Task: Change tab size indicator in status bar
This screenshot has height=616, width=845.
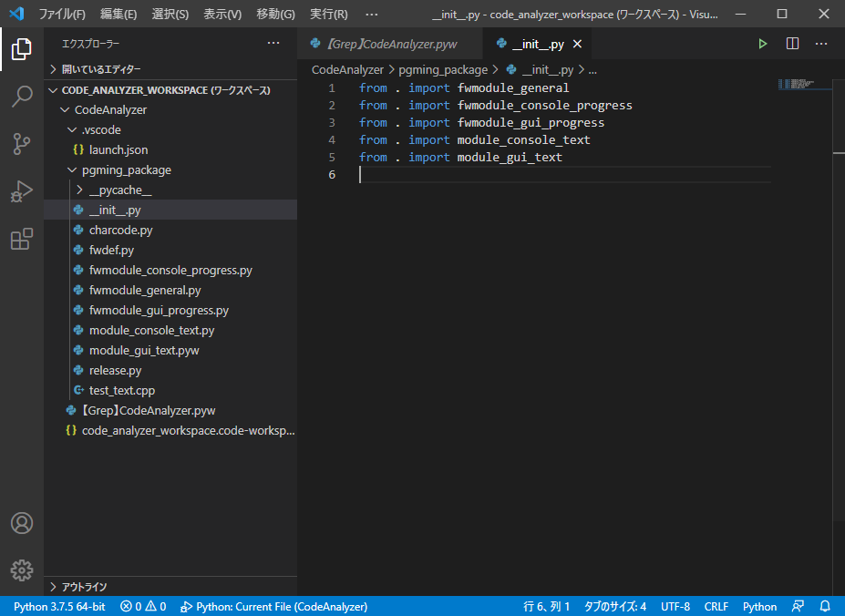Action: 615,606
